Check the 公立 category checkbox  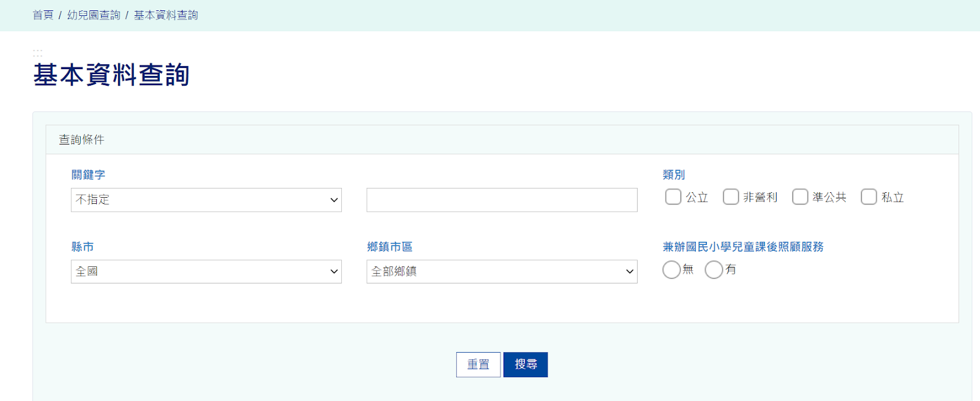click(673, 197)
